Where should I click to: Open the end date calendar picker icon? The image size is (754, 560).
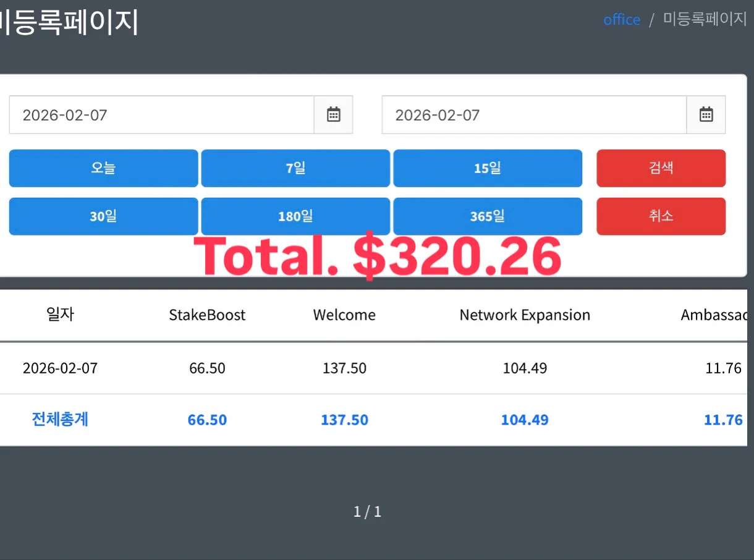[706, 115]
